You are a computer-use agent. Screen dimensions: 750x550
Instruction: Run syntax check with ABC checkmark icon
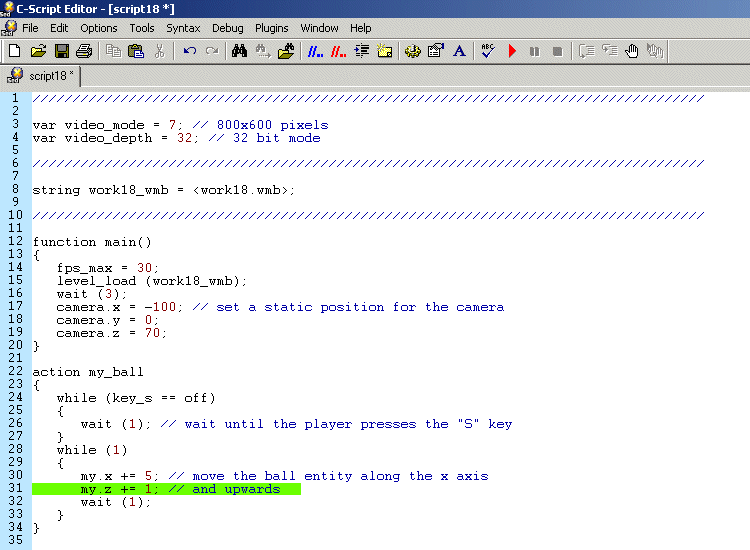(488, 50)
